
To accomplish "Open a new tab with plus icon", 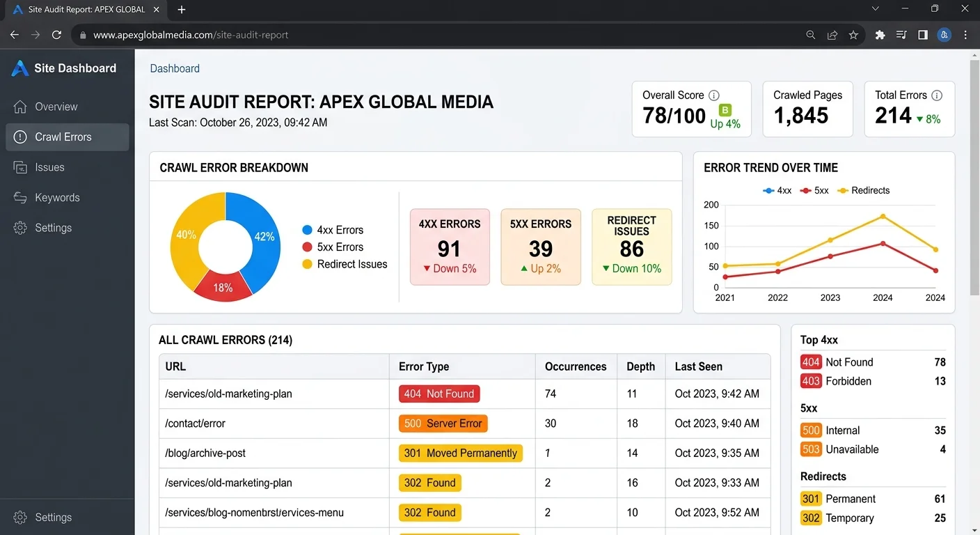I will click(182, 10).
